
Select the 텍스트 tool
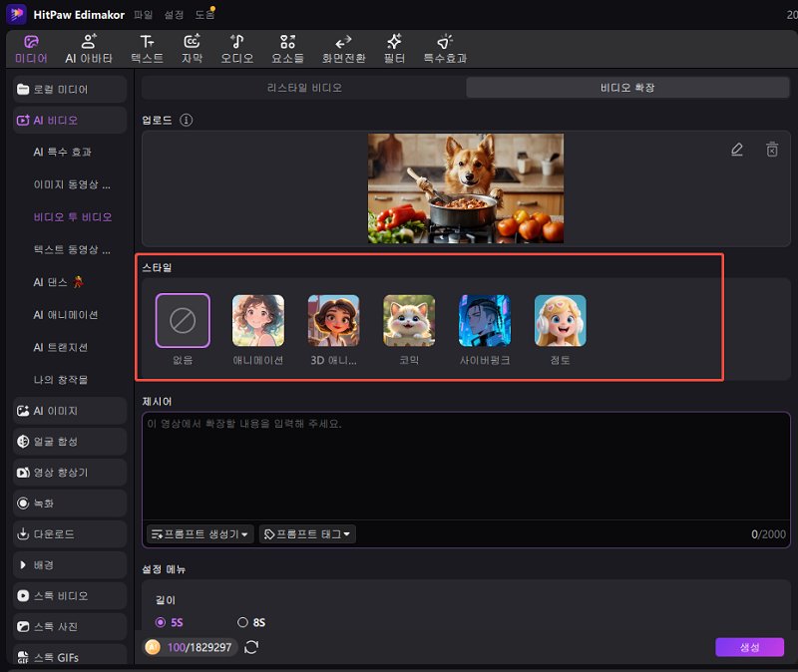[147, 49]
